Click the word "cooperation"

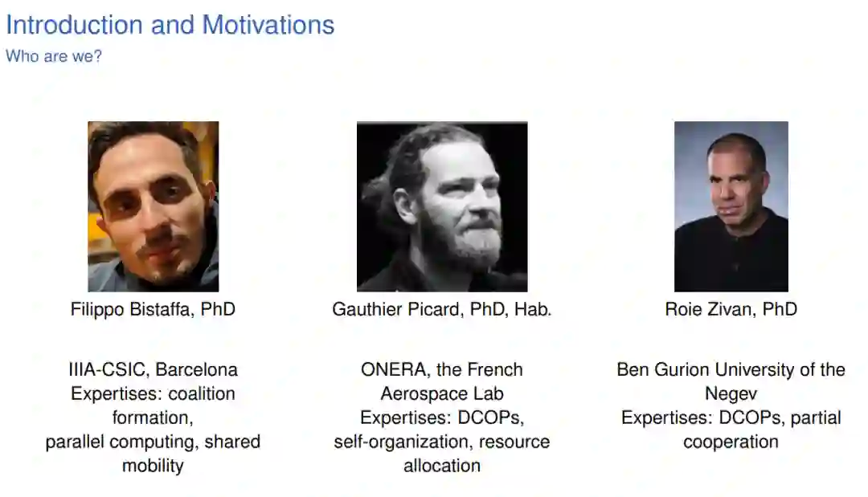pos(731,442)
